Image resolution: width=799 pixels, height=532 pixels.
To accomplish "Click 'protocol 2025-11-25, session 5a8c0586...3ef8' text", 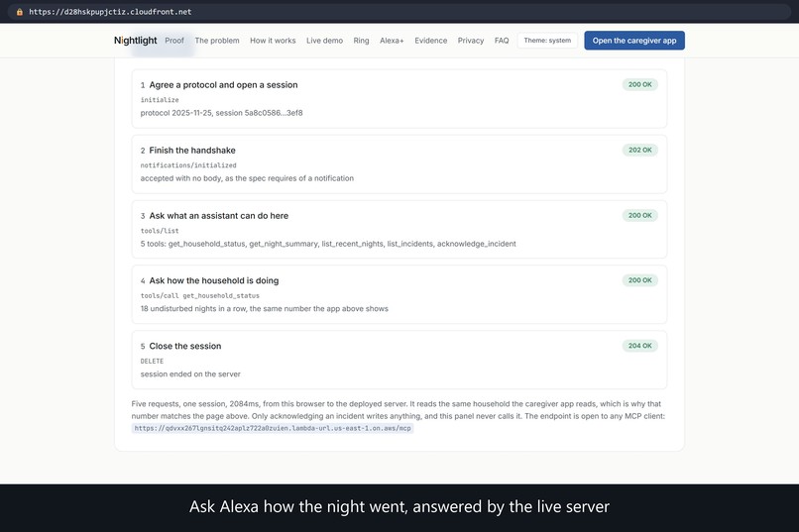I will (222, 113).
